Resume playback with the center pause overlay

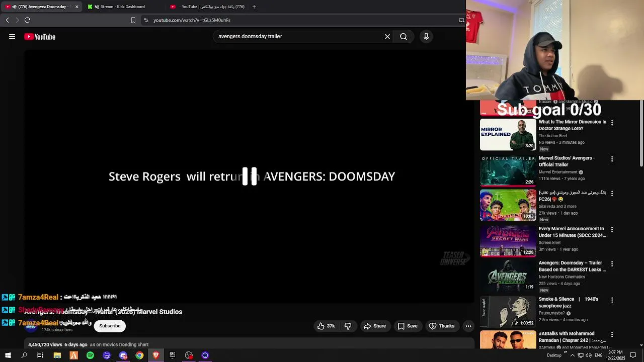tap(250, 176)
